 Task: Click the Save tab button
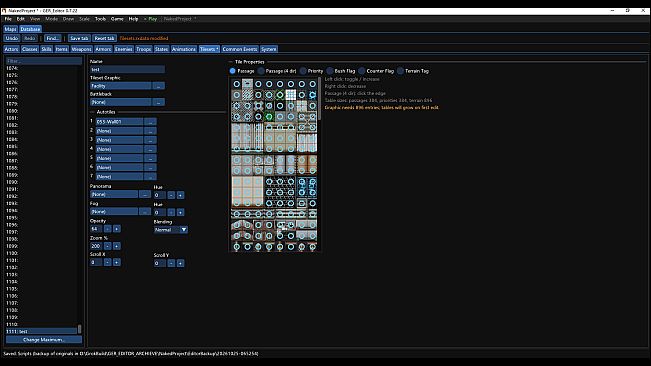point(79,38)
